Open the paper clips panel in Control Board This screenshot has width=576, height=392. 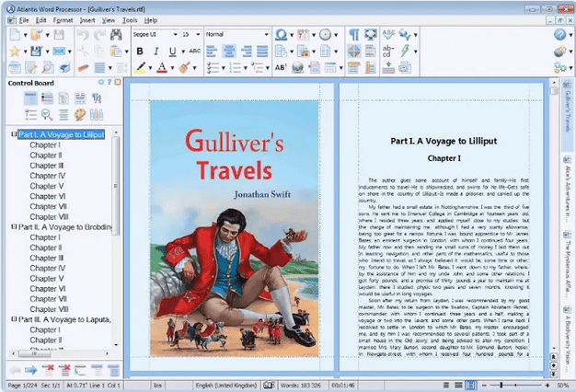(x=97, y=115)
